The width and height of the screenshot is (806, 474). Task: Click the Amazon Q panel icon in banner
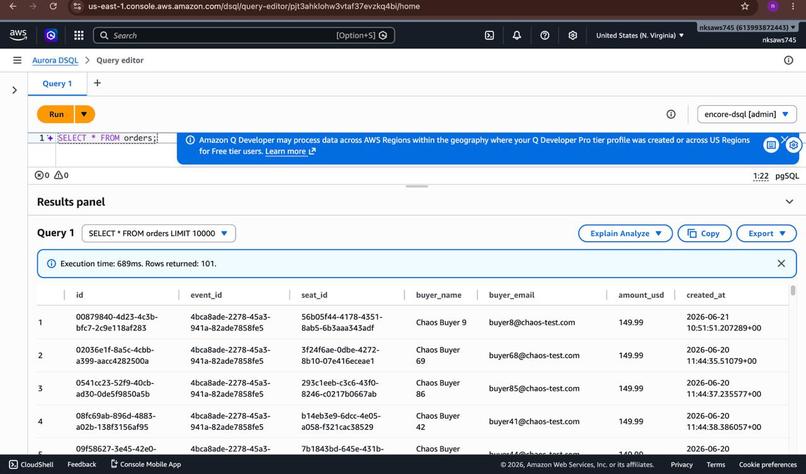pos(771,145)
